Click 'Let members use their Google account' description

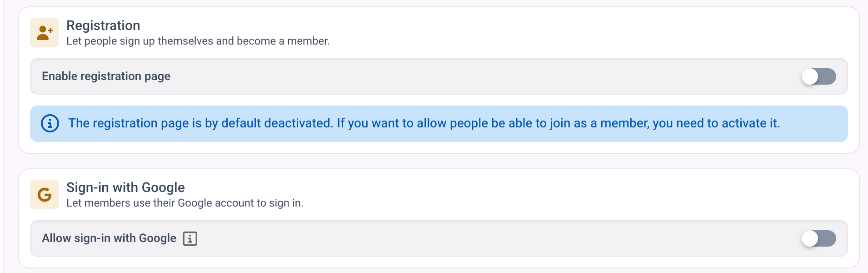[185, 203]
